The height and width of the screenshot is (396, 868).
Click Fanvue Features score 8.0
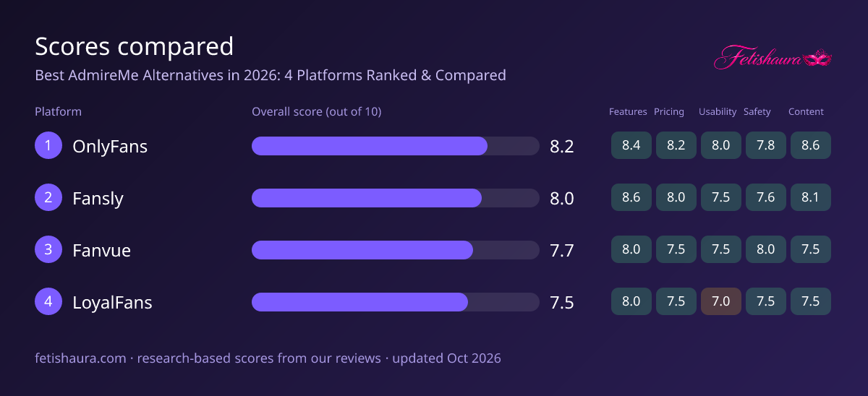[x=631, y=249]
